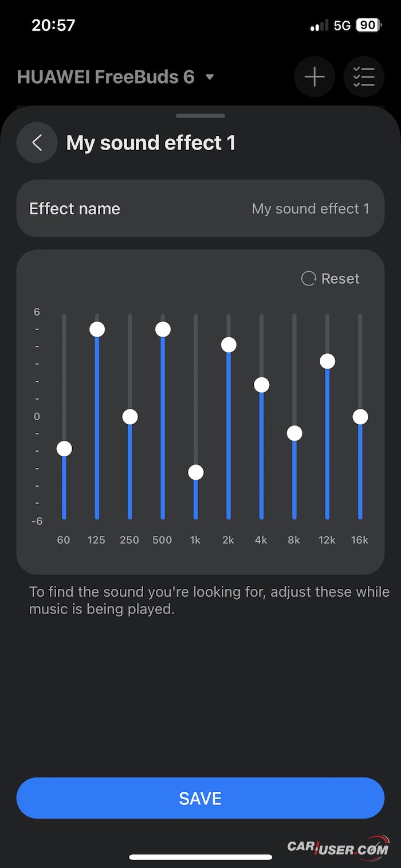Open the checklist manage icon
This screenshot has height=868, width=401.
click(x=364, y=77)
